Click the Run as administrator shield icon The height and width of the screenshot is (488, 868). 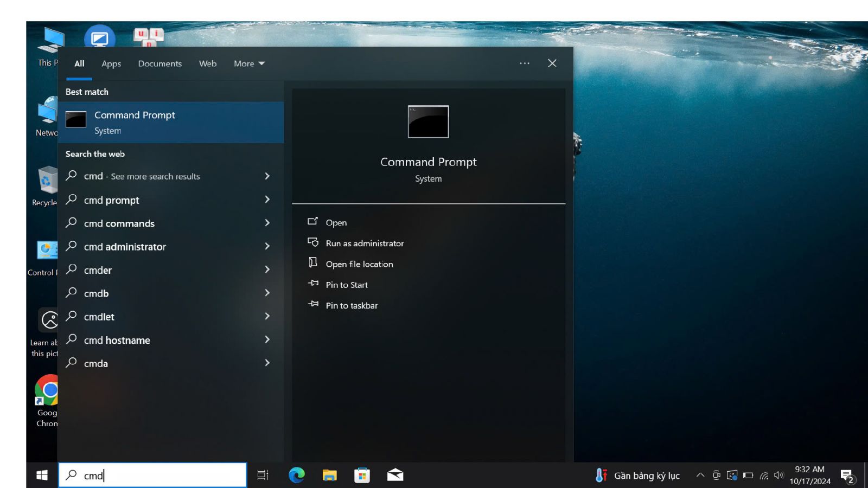[x=313, y=242]
